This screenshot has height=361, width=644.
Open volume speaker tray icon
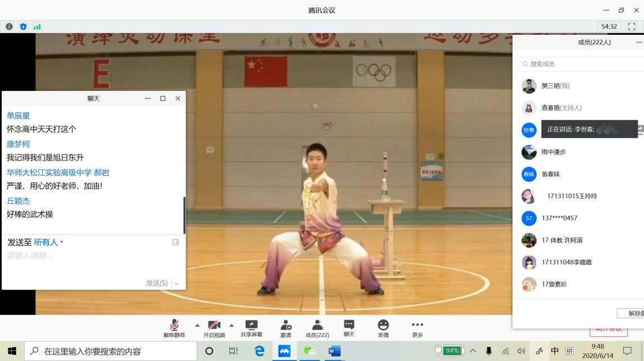click(x=521, y=351)
